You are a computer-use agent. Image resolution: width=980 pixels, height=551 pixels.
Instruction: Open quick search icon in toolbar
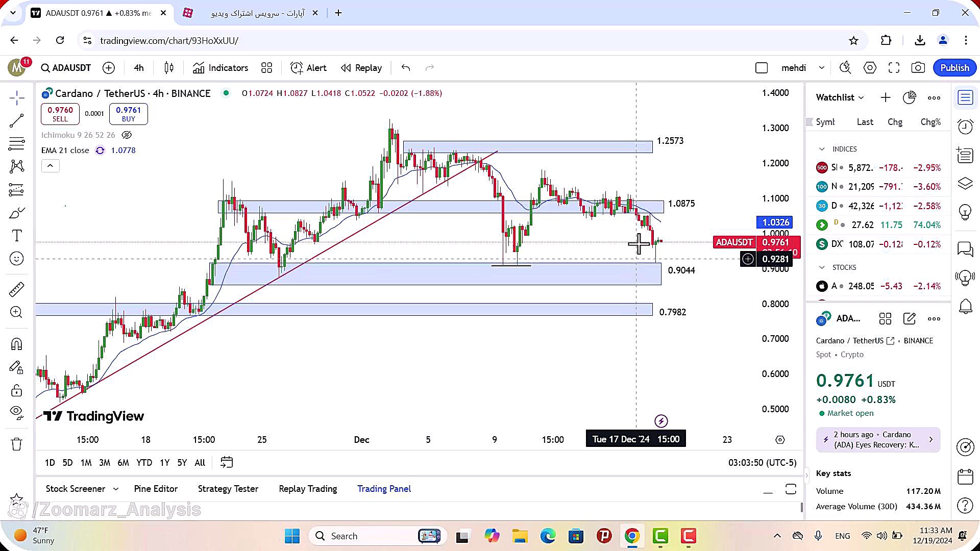pos(845,68)
